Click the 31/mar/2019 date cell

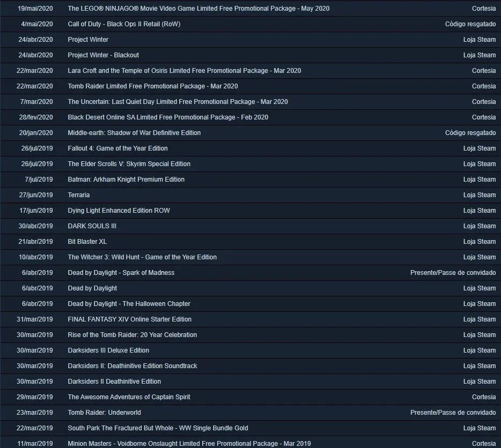tap(34, 319)
